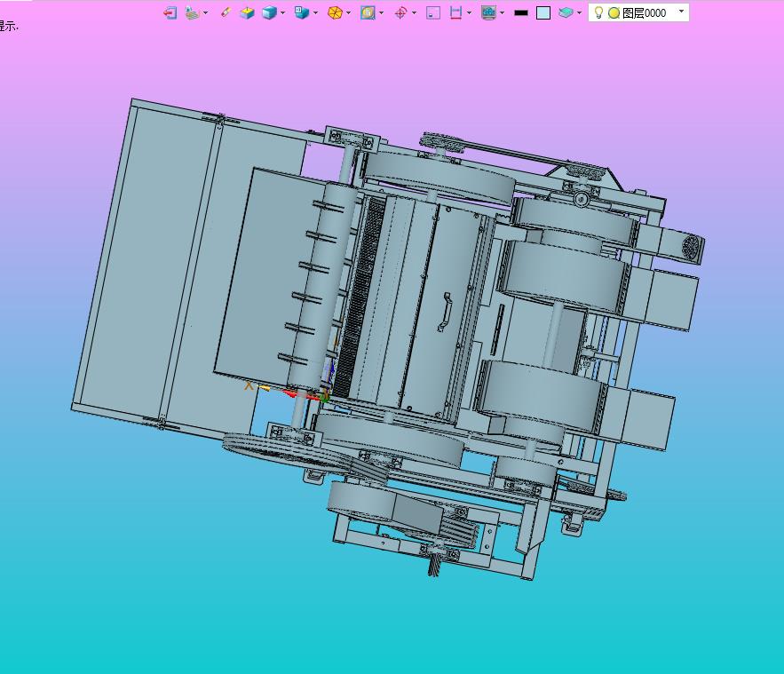Screen dimensions: 784x674
Task: Click the monitor display settings icon
Action: click(x=488, y=13)
